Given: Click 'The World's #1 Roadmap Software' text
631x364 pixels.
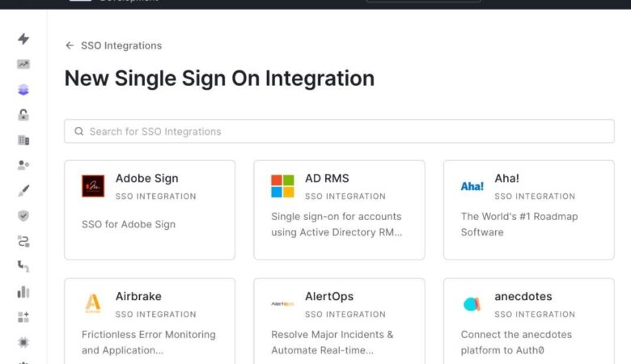Looking at the screenshot, I should point(519,224).
